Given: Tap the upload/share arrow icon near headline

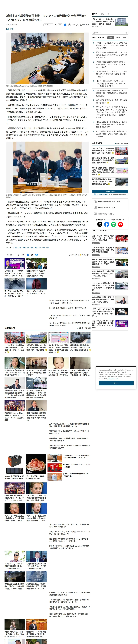Looking at the screenshot, I should (69, 25).
